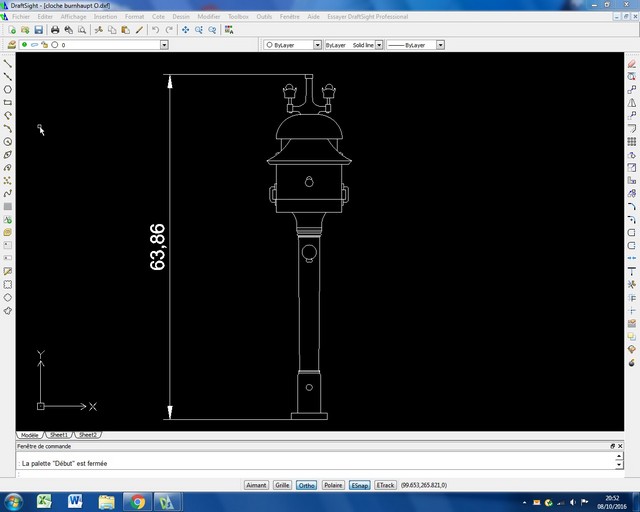Open the Dessin menu
The height and width of the screenshot is (512, 640).
(x=181, y=17)
